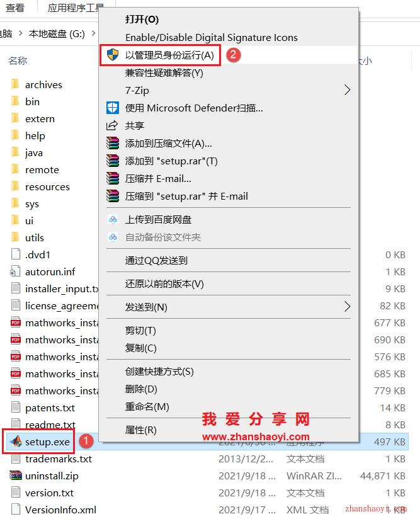Image resolution: width=420 pixels, height=519 pixels.
Task: Open breadcrumb chevron after 本地磁盘 (G:)
Action: pos(93,33)
